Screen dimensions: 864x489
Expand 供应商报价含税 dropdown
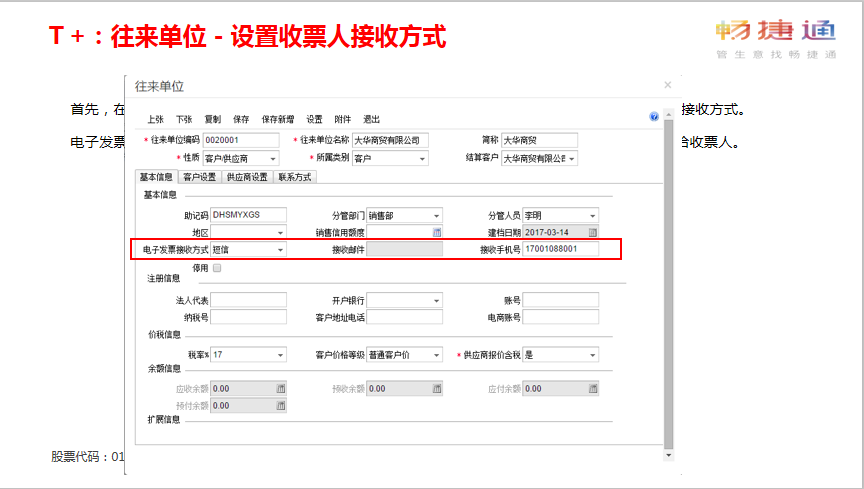(x=593, y=355)
